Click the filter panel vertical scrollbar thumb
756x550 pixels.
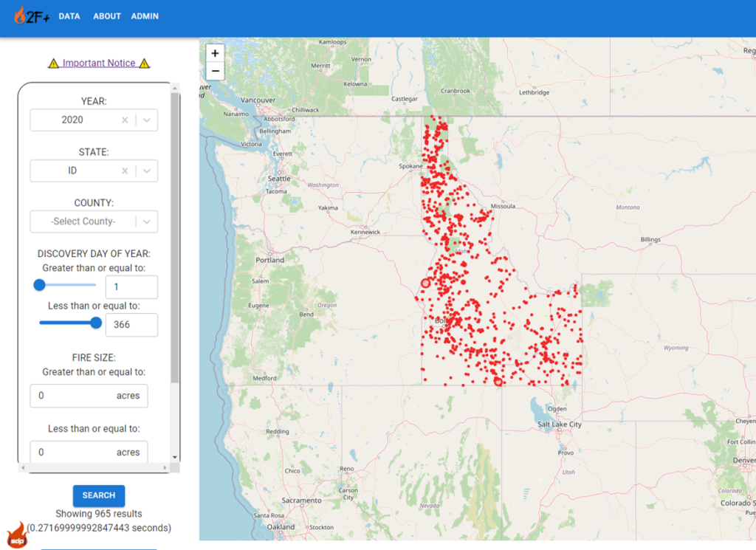click(x=175, y=238)
